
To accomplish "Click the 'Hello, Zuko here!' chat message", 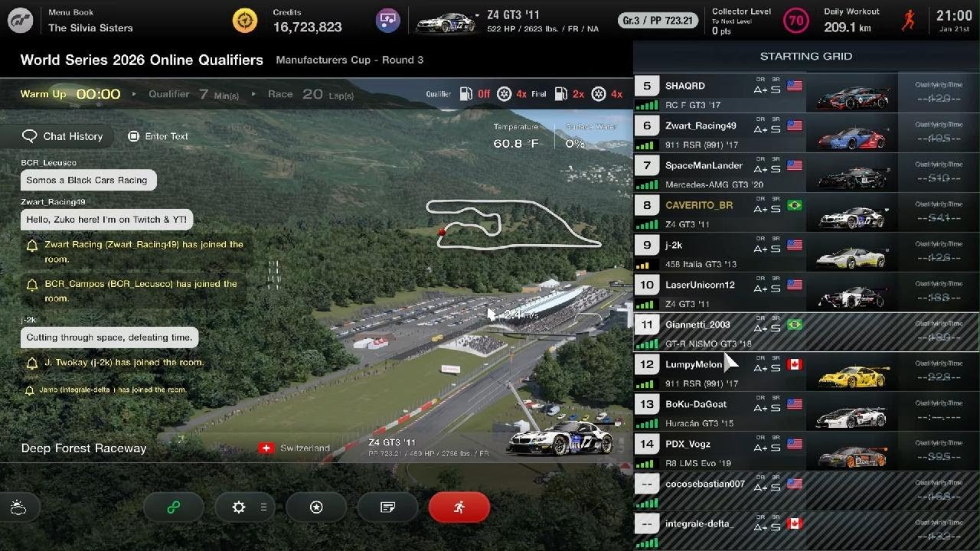I will click(106, 220).
